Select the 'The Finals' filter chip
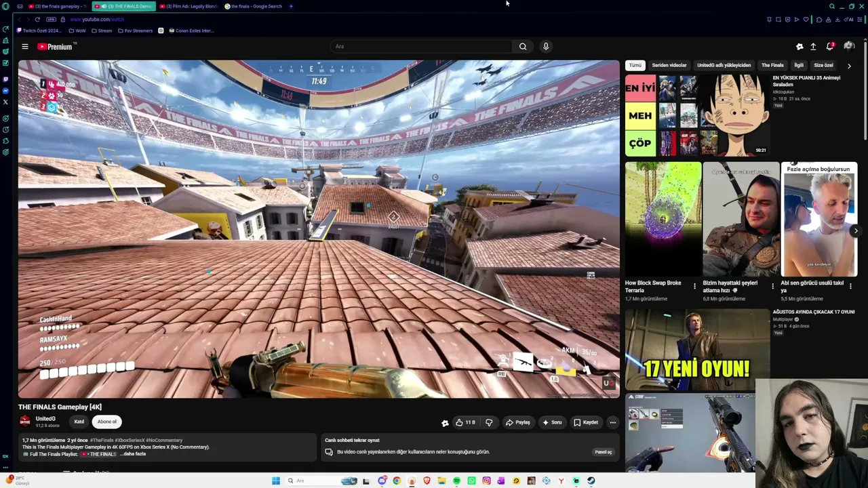This screenshot has height=488, width=868. pos(772,65)
